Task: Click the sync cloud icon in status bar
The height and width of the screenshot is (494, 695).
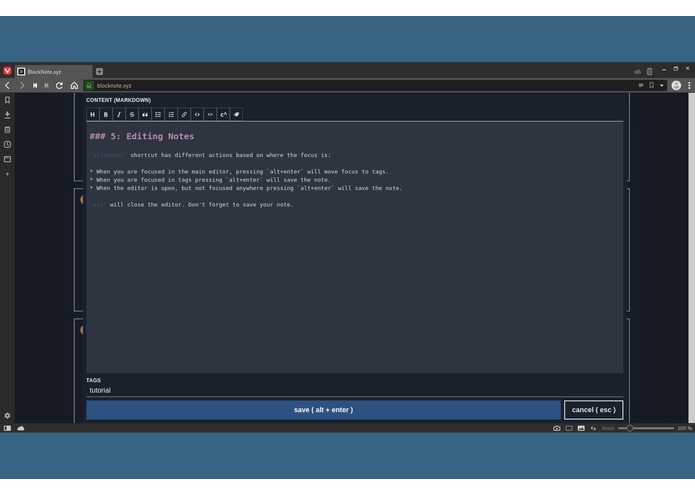Action: (x=21, y=428)
